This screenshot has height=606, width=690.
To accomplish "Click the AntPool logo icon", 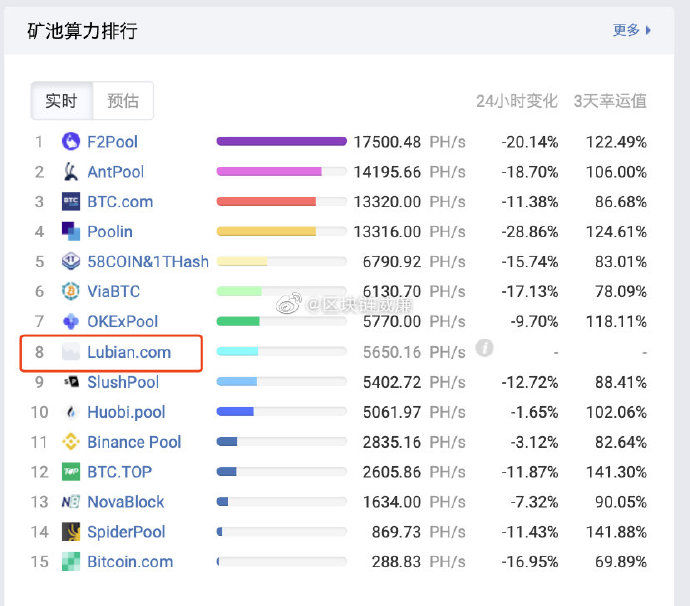I will click(x=71, y=172).
